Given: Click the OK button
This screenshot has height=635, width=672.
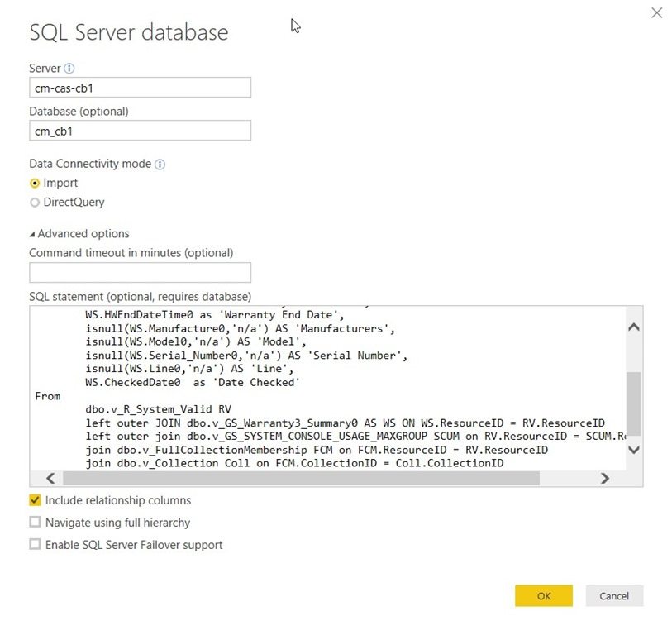Looking at the screenshot, I should point(543,595).
